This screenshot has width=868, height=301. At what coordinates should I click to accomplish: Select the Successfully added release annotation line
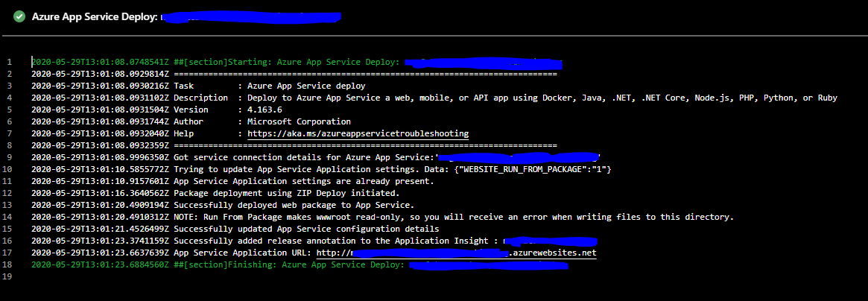click(x=314, y=241)
